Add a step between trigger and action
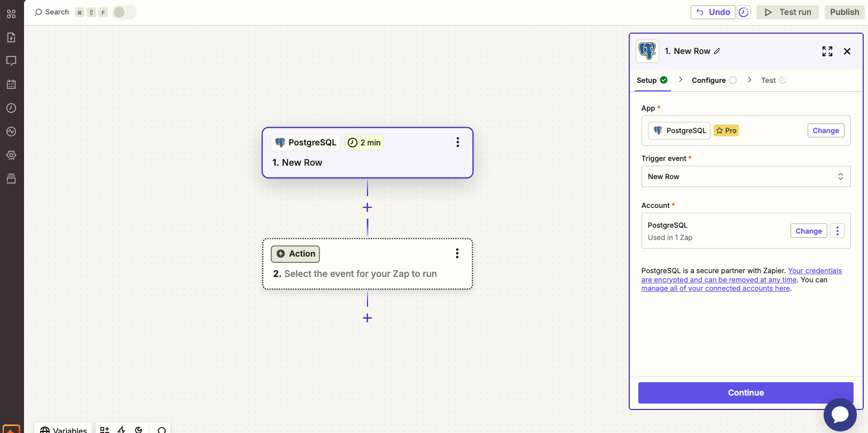The height and width of the screenshot is (433, 868). coord(367,207)
